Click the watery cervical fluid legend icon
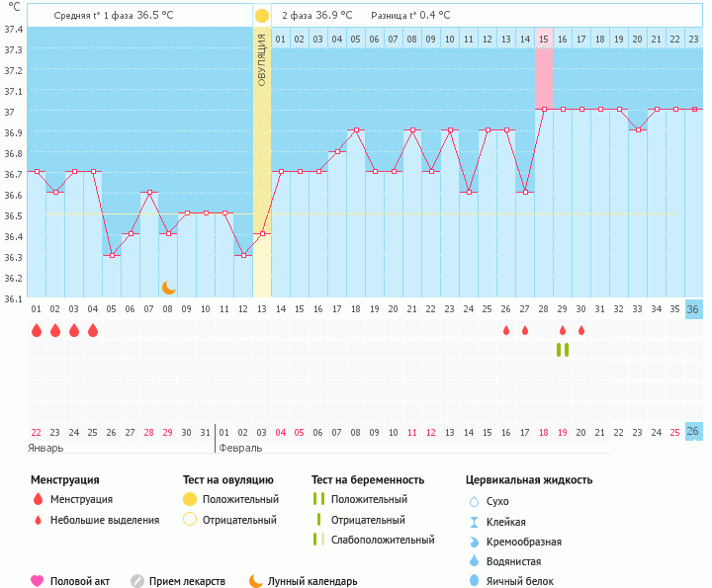This screenshot has width=712, height=588. (x=474, y=561)
